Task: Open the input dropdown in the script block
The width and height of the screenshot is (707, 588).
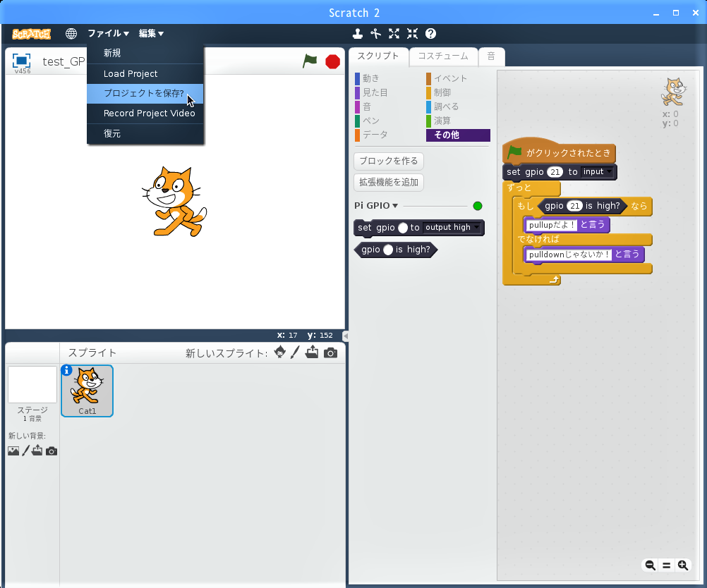Action: 597,171
